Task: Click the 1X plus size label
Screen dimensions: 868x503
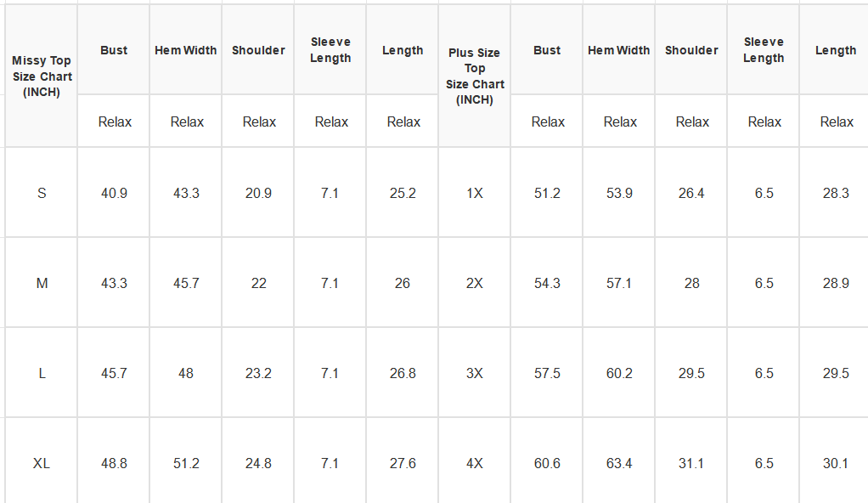Action: coord(475,193)
